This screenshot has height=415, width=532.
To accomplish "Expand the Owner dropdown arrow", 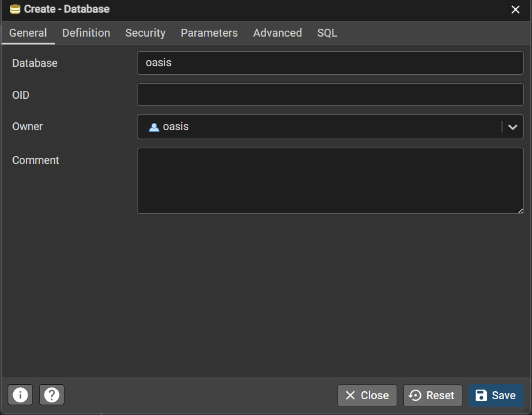I will (x=513, y=127).
